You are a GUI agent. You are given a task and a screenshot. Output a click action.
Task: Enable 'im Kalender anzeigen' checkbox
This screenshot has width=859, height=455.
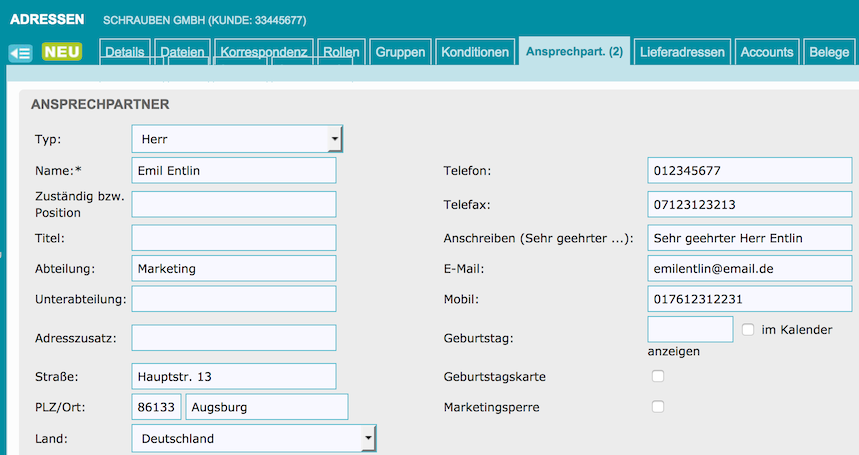748,330
